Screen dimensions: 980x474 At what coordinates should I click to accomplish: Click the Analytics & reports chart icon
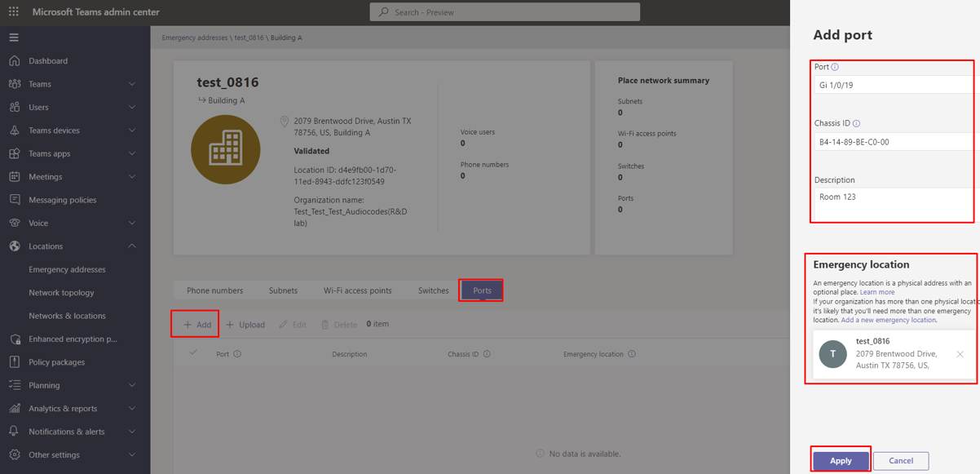[15, 408]
